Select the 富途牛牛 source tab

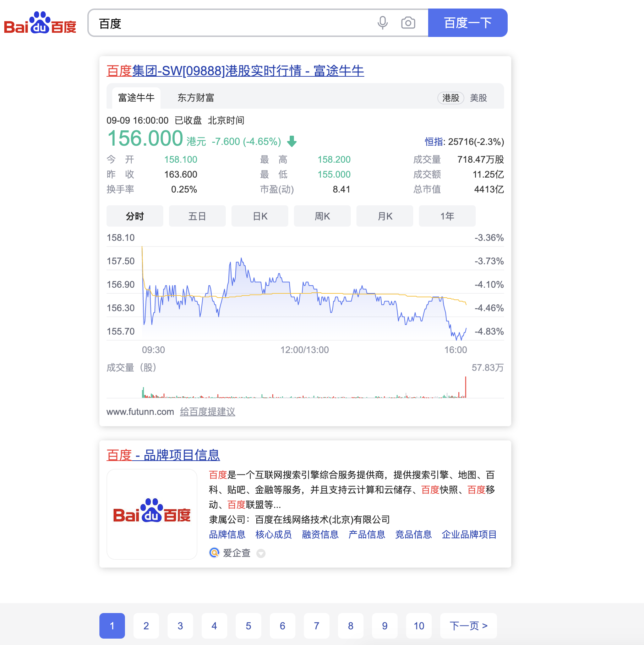pyautogui.click(x=136, y=98)
